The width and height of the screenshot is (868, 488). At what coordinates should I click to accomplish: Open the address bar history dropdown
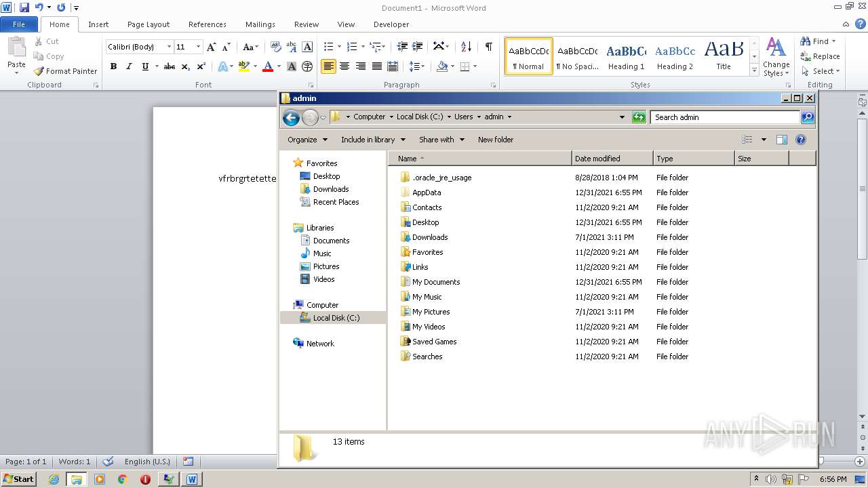(622, 117)
